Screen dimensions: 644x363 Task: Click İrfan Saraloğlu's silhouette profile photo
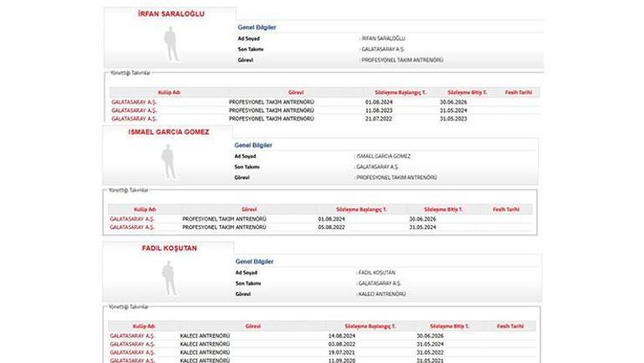pyautogui.click(x=171, y=44)
